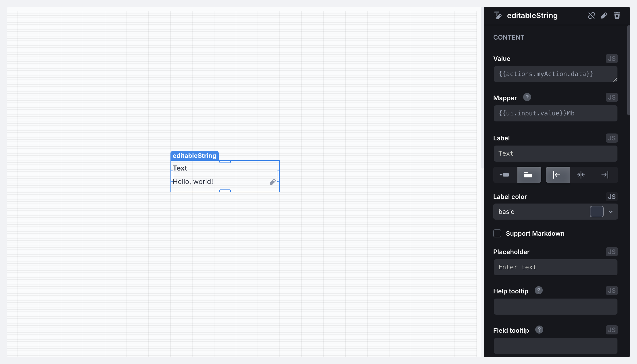Align label to the center
Screen dimensions: 637x364
point(581,175)
